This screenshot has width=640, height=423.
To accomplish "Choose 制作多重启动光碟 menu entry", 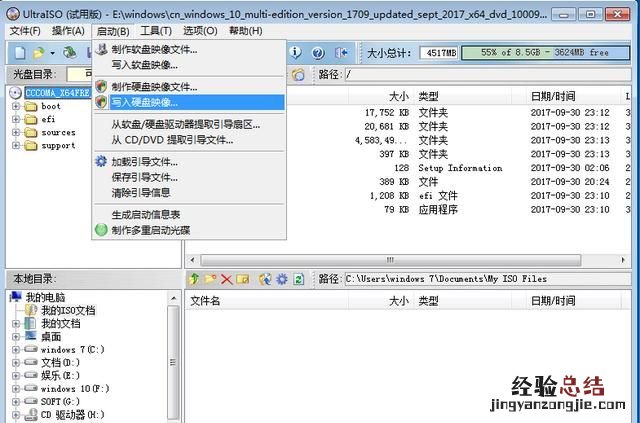I will [151, 230].
